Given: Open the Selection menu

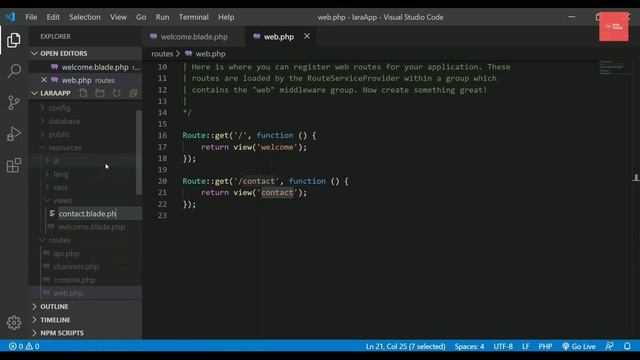Looking at the screenshot, I should point(84,17).
